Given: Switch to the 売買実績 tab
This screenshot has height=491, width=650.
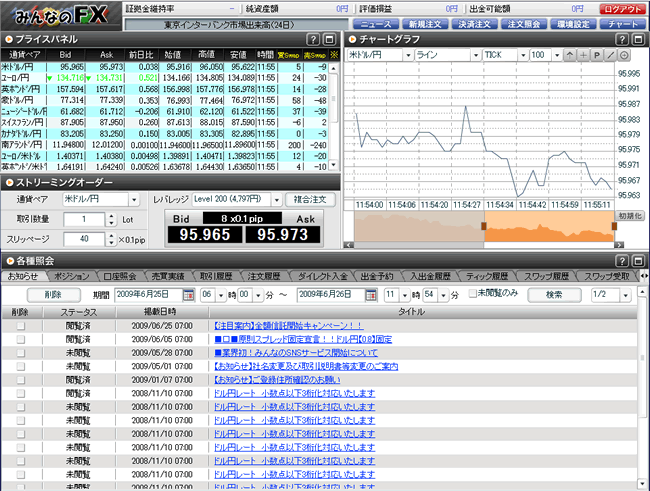Looking at the screenshot, I should 167,276.
